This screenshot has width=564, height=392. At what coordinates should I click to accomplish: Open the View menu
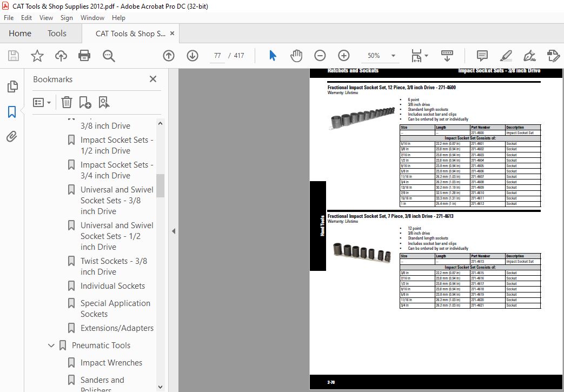pyautogui.click(x=46, y=18)
